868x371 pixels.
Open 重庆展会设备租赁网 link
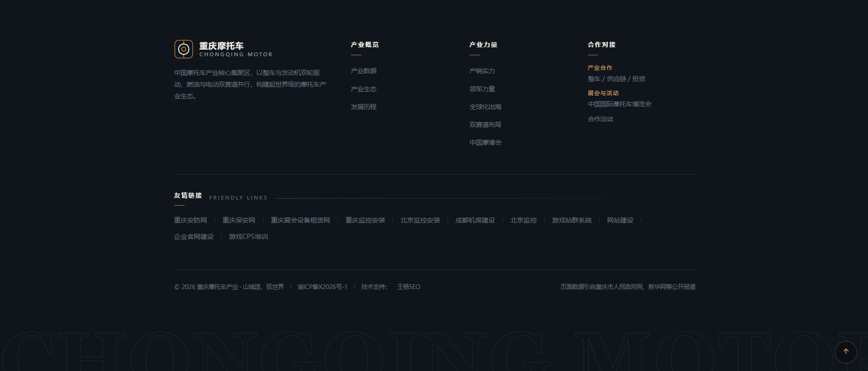300,220
